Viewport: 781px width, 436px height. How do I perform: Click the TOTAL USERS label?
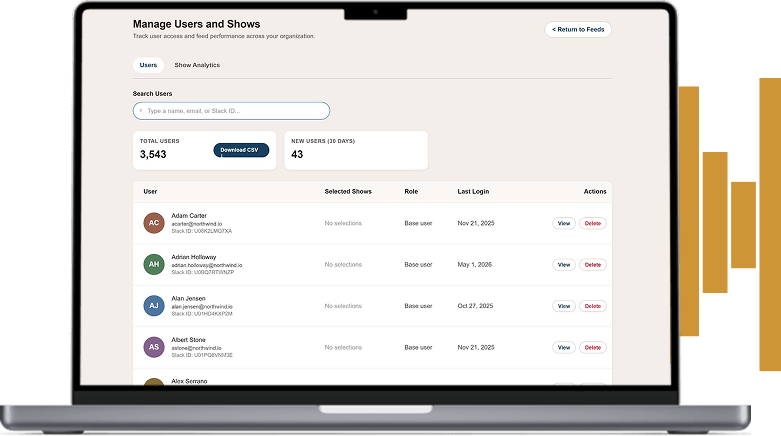[x=159, y=141]
